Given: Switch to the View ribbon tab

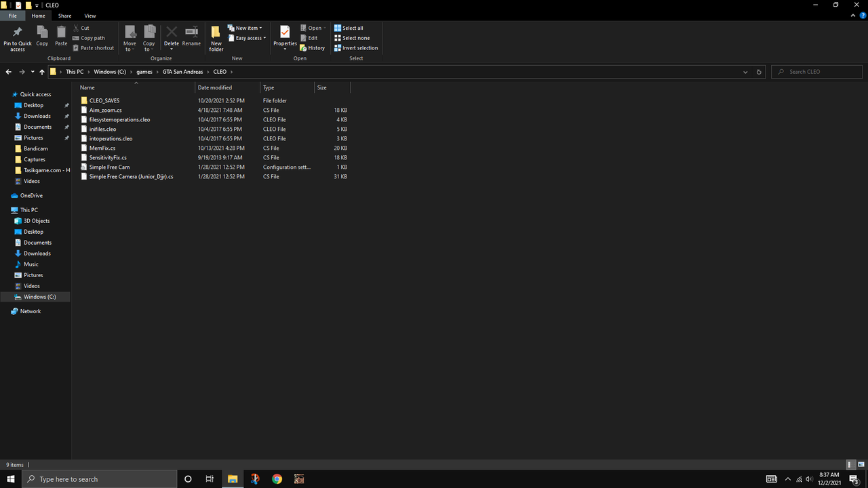Looking at the screenshot, I should [90, 16].
